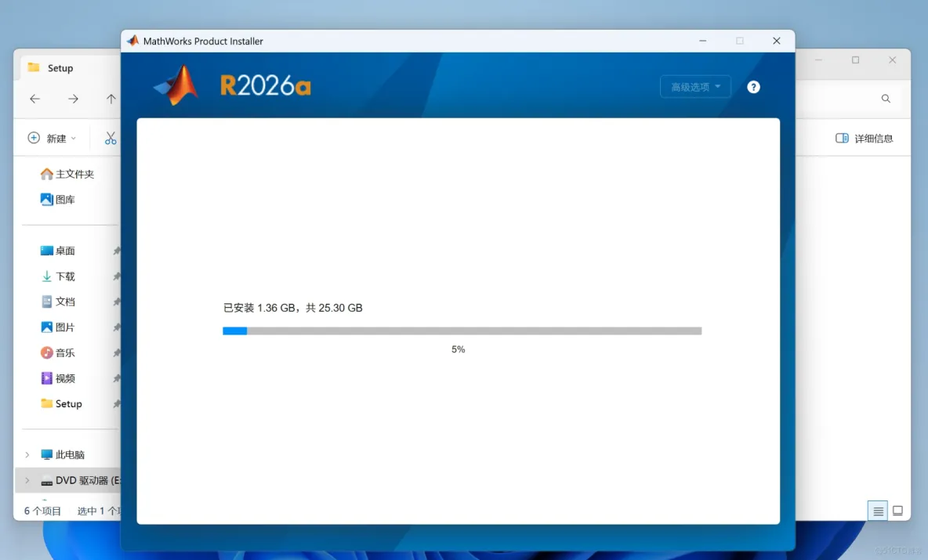This screenshot has width=928, height=560.
Task: Click the cut scissors icon in Explorer
Action: point(111,139)
